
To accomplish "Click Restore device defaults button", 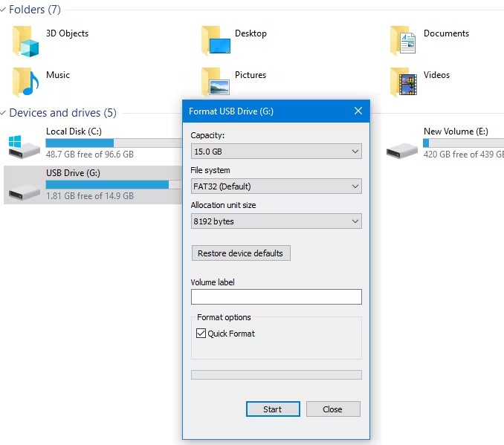I will 241,253.
